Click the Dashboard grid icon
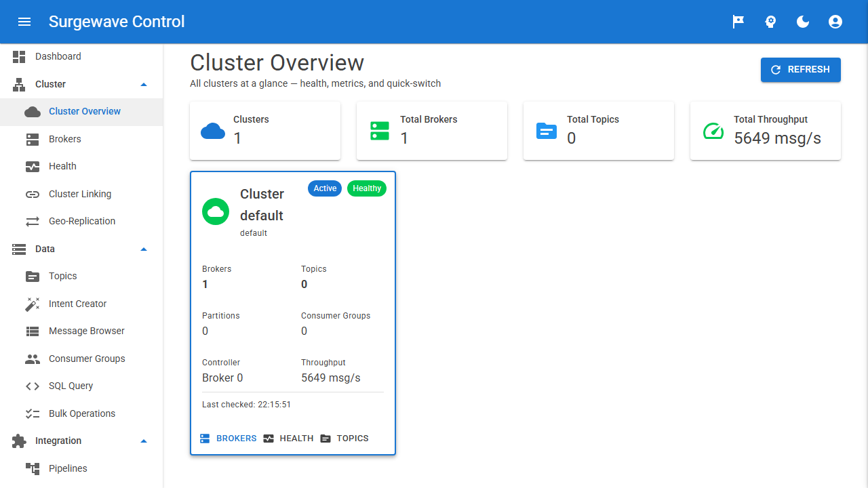 (19, 57)
